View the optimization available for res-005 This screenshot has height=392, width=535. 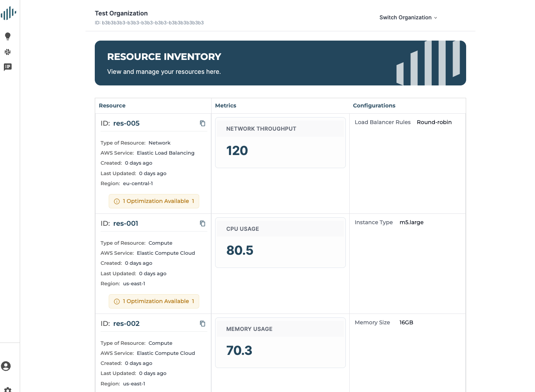tap(154, 201)
